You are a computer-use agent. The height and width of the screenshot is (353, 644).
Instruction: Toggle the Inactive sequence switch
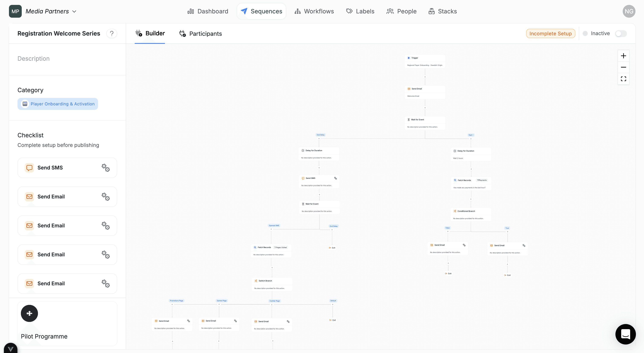click(x=621, y=33)
